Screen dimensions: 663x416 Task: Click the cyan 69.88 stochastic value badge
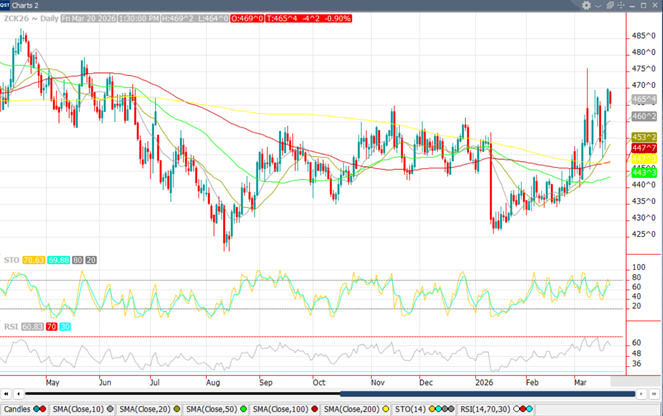(59, 259)
